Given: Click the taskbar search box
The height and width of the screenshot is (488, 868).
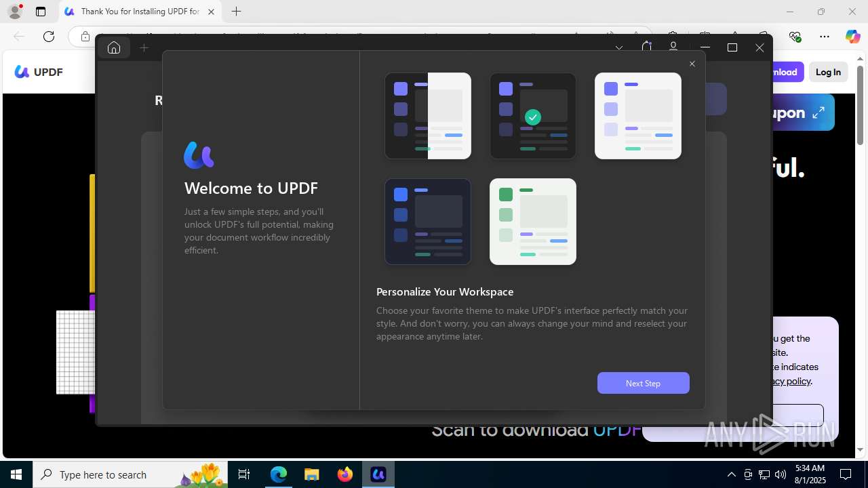Looking at the screenshot, I should click(130, 474).
